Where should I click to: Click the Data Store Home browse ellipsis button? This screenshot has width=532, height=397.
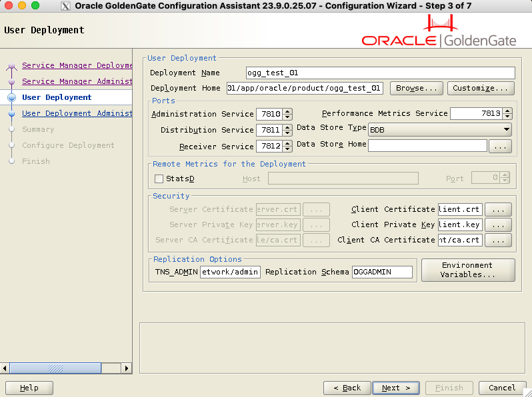[500, 145]
